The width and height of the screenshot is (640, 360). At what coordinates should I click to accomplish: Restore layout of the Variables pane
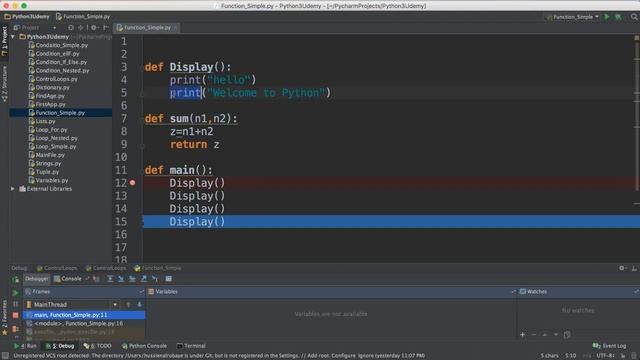[513, 291]
